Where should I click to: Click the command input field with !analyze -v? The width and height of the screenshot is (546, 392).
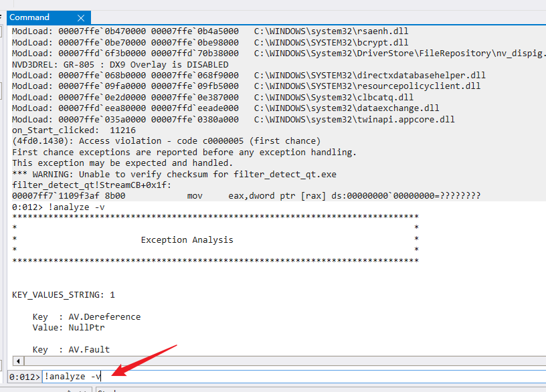[294, 377]
